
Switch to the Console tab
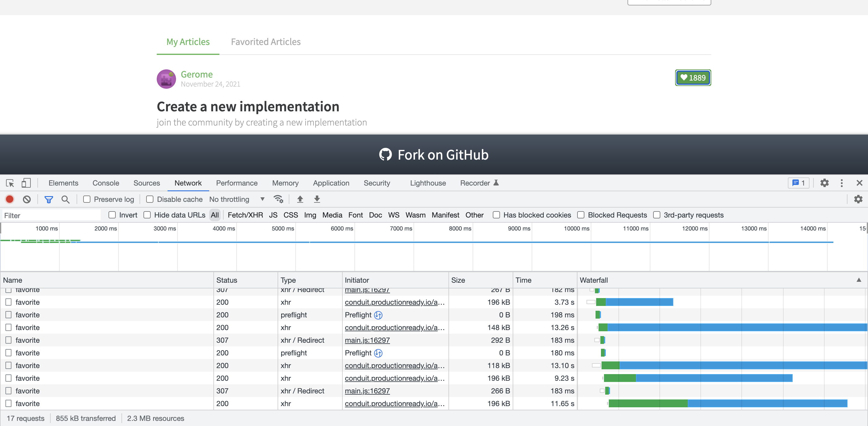tap(105, 183)
